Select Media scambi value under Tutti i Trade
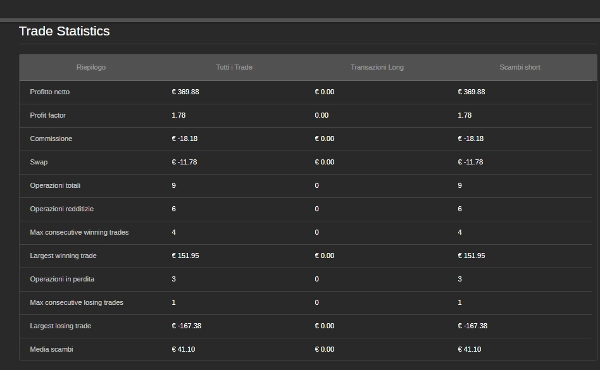 (x=183, y=349)
